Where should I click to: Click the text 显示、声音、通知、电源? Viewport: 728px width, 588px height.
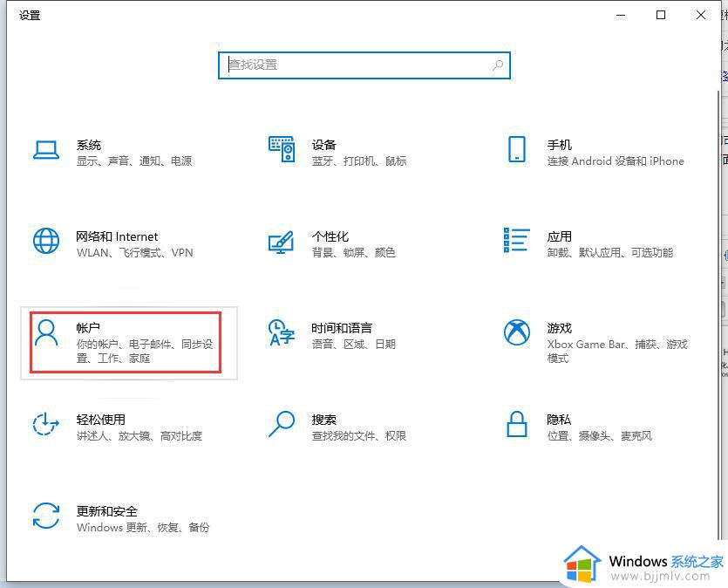tap(134, 161)
